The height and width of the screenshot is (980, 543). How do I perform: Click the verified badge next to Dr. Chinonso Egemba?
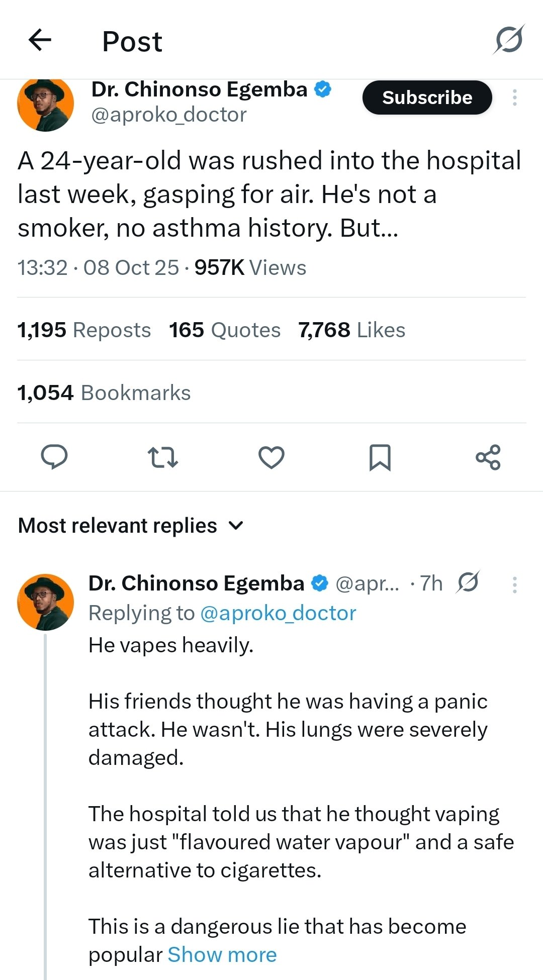(x=322, y=89)
